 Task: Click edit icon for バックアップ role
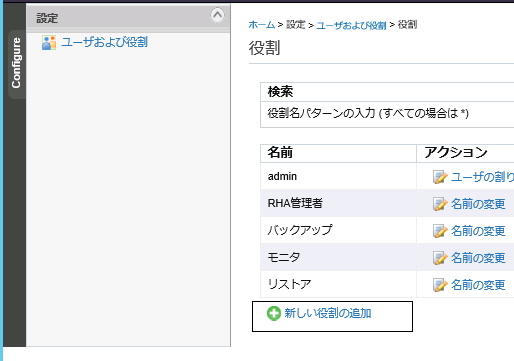coord(440,231)
